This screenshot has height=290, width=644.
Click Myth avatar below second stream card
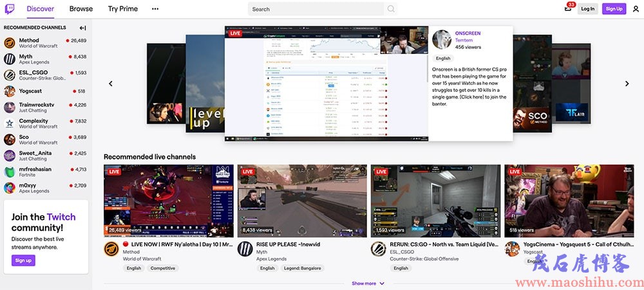[245, 249]
